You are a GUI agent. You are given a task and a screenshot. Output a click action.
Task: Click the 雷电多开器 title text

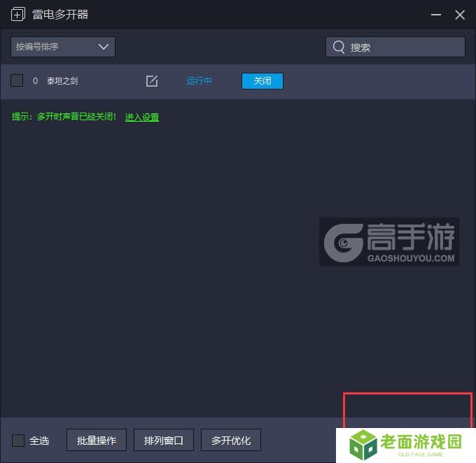point(60,15)
